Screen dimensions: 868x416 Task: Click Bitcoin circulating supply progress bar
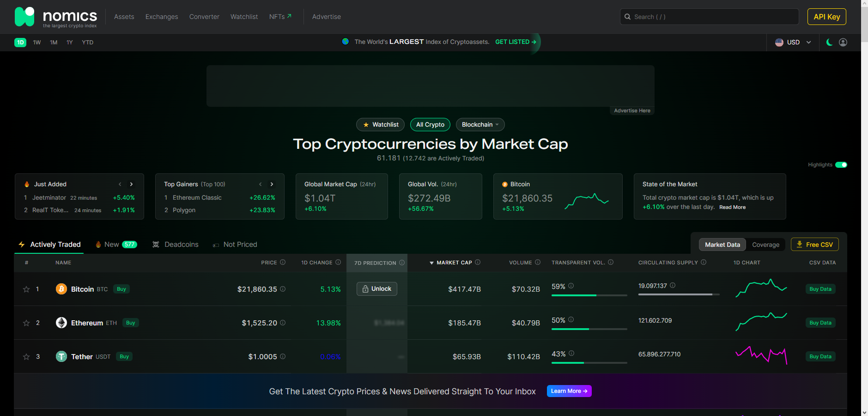(679, 294)
